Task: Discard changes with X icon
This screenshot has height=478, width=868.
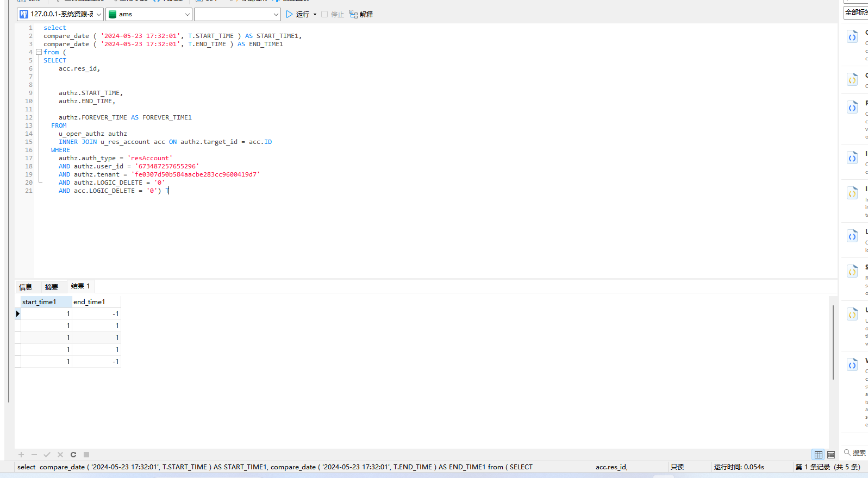Action: point(60,455)
